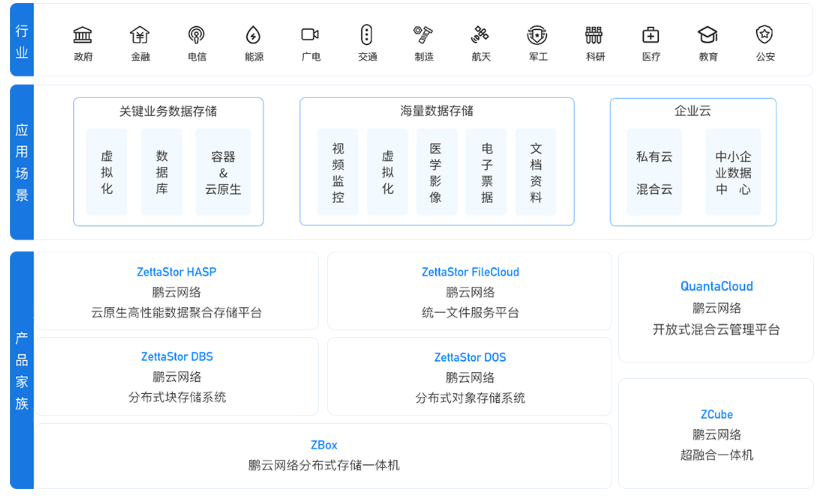
Task: Select the 文档资料 scenario tile
Action: pyautogui.click(x=535, y=172)
